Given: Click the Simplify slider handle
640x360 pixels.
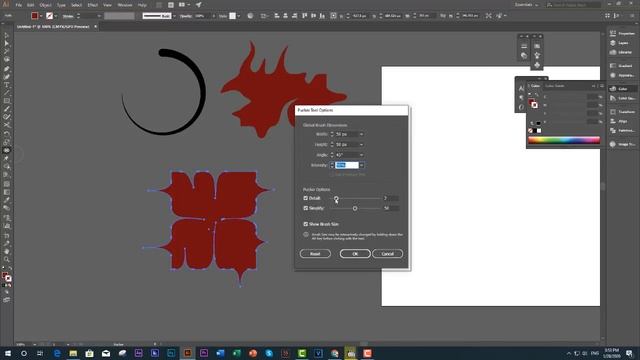Looking at the screenshot, I should pos(355,209).
